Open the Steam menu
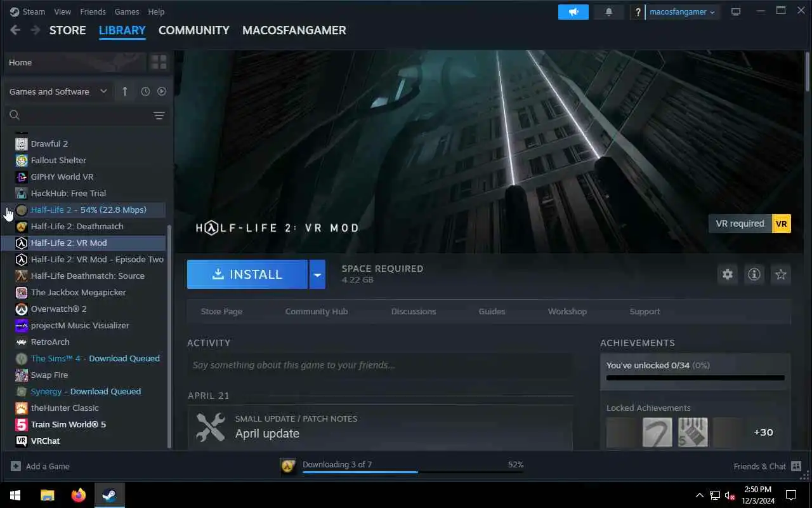 [x=34, y=11]
